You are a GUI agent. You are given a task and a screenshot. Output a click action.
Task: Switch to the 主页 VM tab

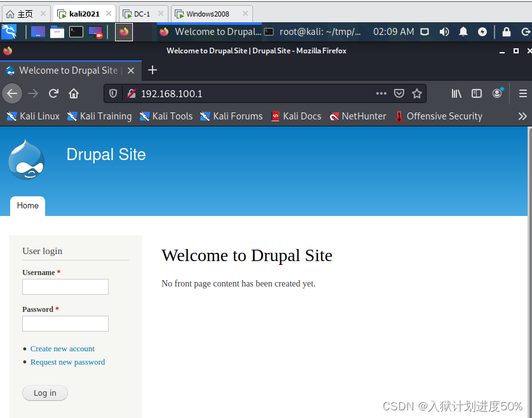click(x=26, y=14)
